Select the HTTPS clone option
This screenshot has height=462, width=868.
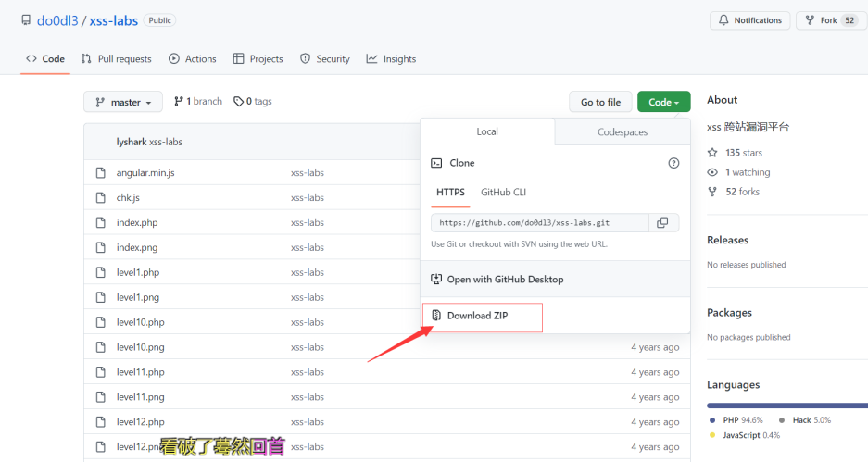pyautogui.click(x=450, y=193)
